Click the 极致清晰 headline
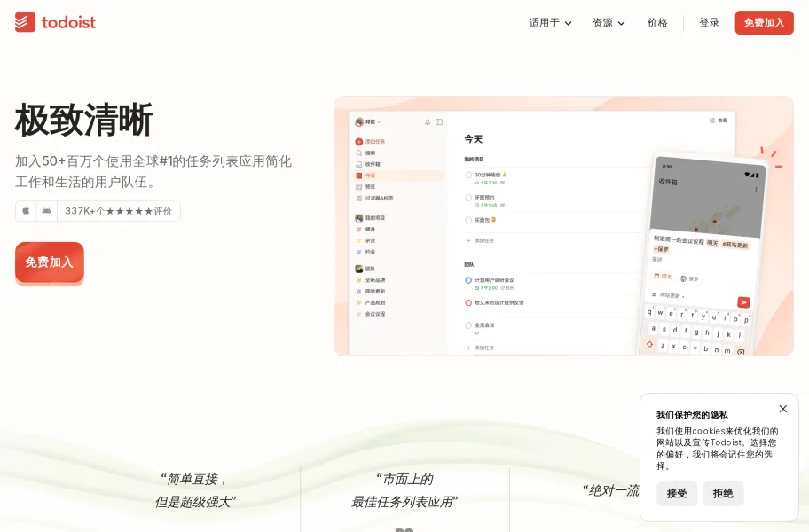Image resolution: width=809 pixels, height=532 pixels. pyautogui.click(x=83, y=120)
